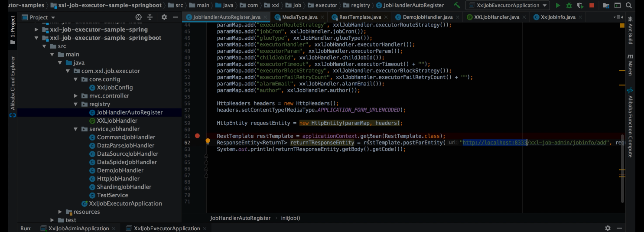Viewport: 644px width, 232px height.
Task: Open the Project view mode dropdown
Action: pos(38,17)
